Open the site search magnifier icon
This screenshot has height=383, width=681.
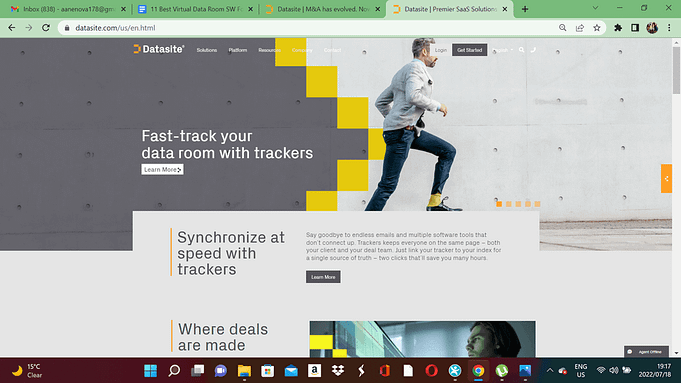(522, 50)
